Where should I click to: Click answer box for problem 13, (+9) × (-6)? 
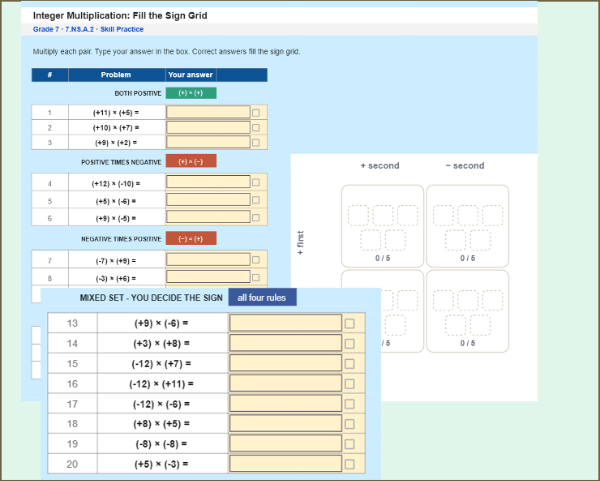pos(285,323)
